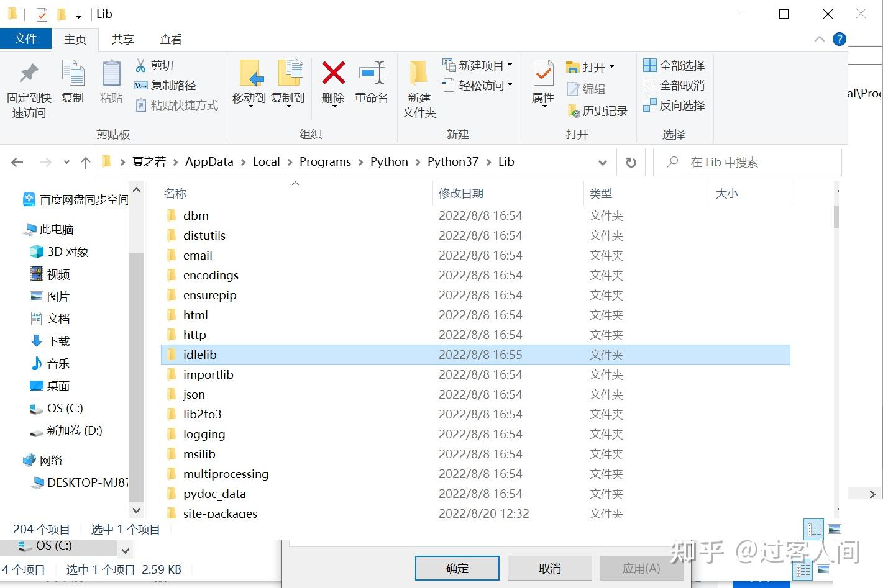Expand the 新建项目 dropdown

pyautogui.click(x=508, y=64)
